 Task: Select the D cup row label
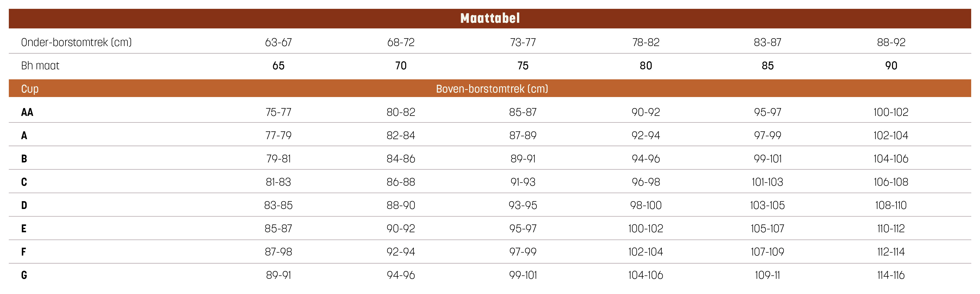[24, 205]
